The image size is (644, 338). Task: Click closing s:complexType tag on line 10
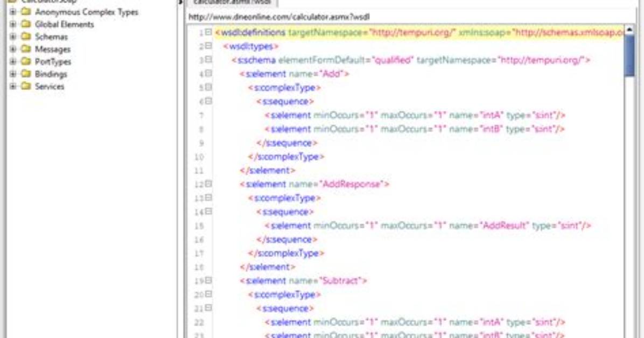[286, 157]
